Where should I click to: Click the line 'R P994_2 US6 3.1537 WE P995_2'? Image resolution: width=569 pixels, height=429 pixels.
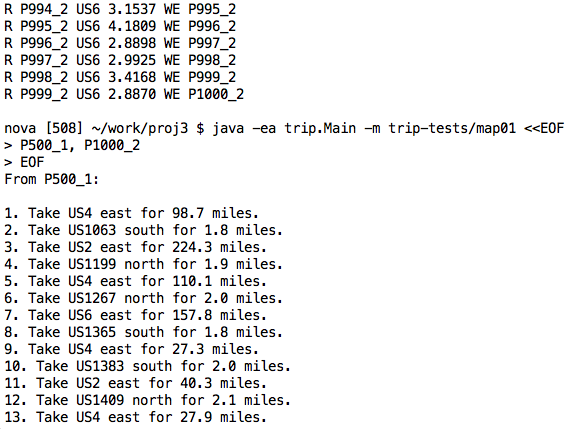tap(120, 9)
